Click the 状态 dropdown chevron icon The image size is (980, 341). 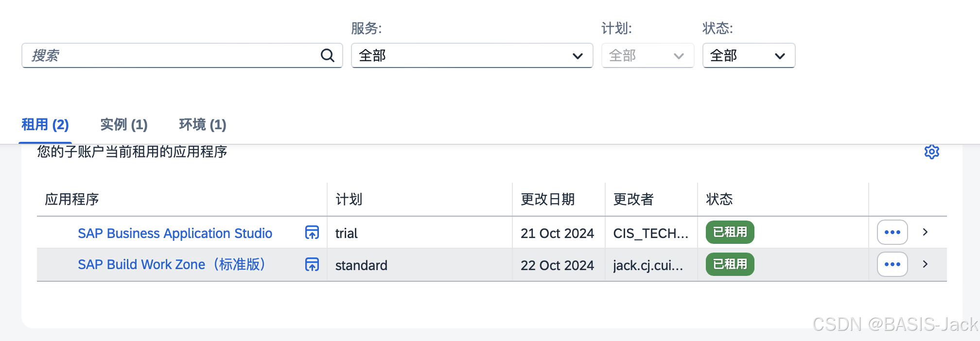pos(779,56)
